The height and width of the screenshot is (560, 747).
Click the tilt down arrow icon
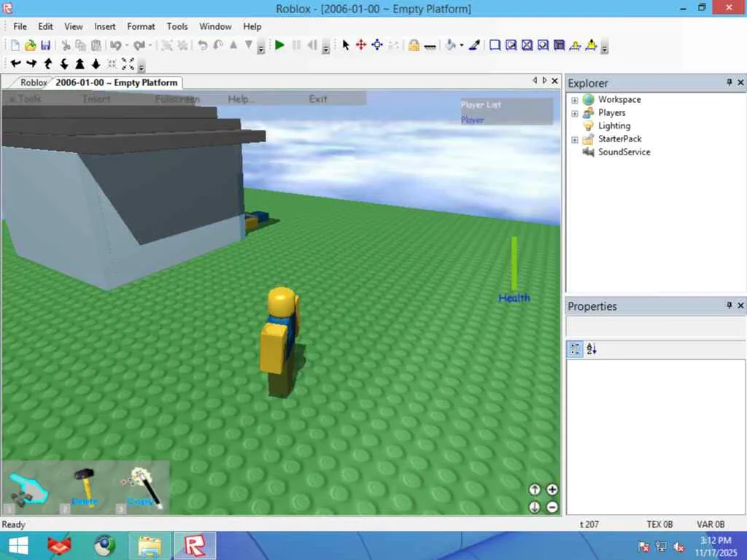pyautogui.click(x=64, y=63)
